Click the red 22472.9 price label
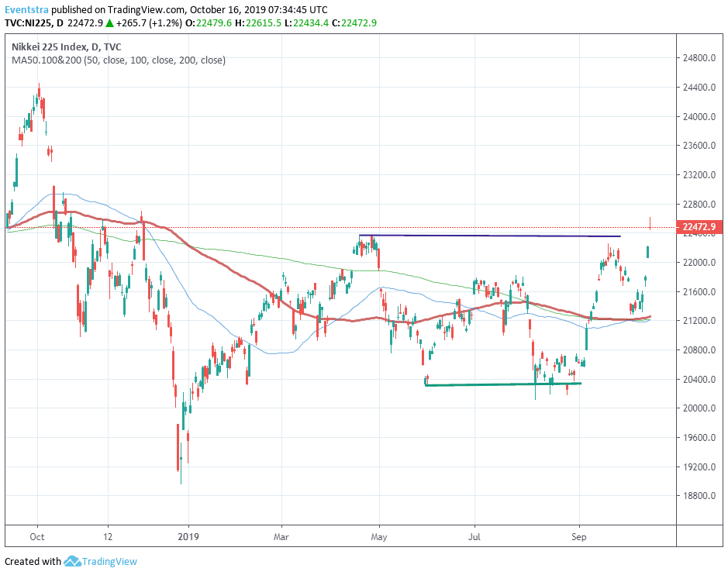This screenshot has height=575, width=728. tap(699, 227)
